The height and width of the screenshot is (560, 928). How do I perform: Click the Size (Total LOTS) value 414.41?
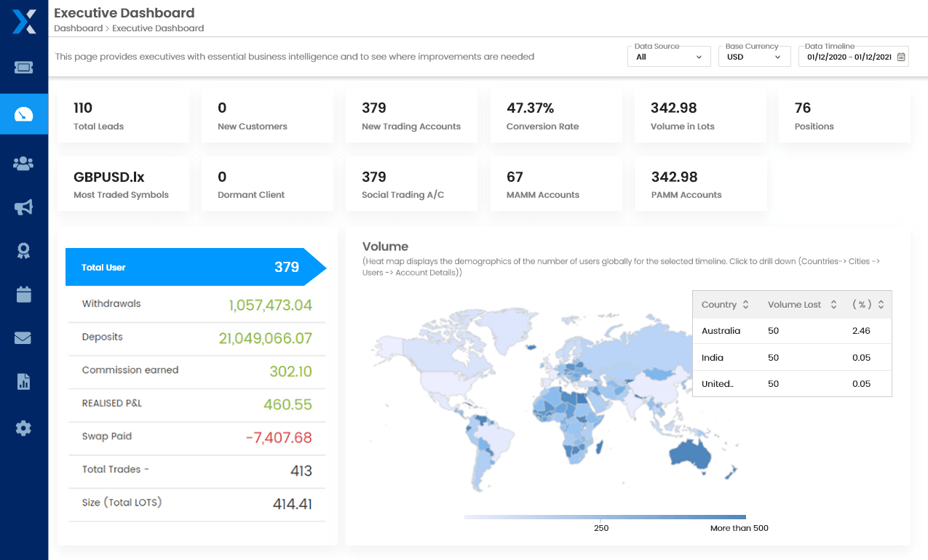293,504
